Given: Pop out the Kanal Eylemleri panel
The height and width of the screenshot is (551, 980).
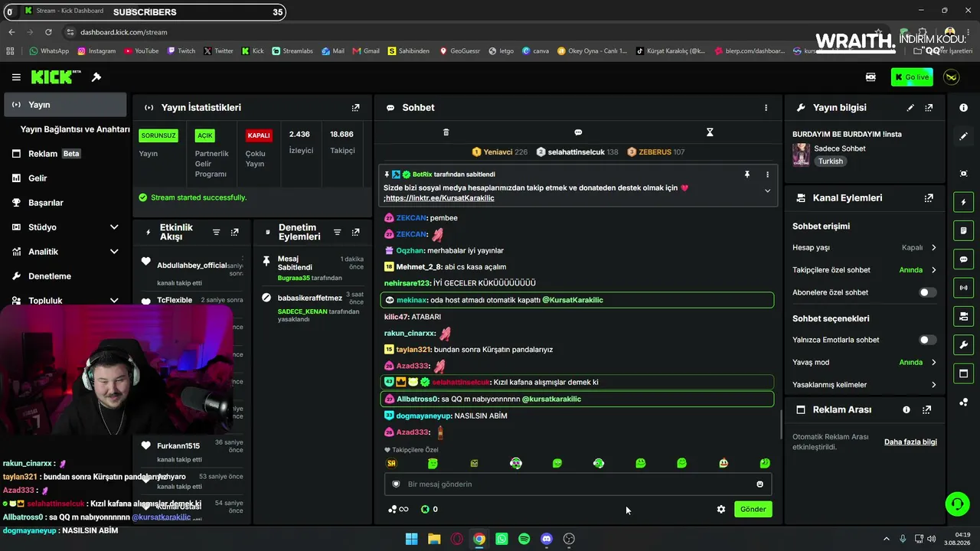Looking at the screenshot, I should pos(929,198).
